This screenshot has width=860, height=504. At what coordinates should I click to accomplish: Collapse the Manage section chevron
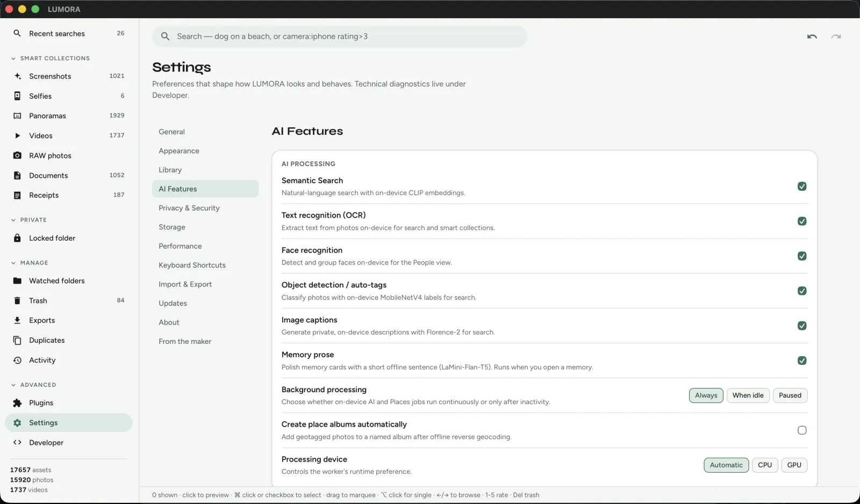[13, 263]
